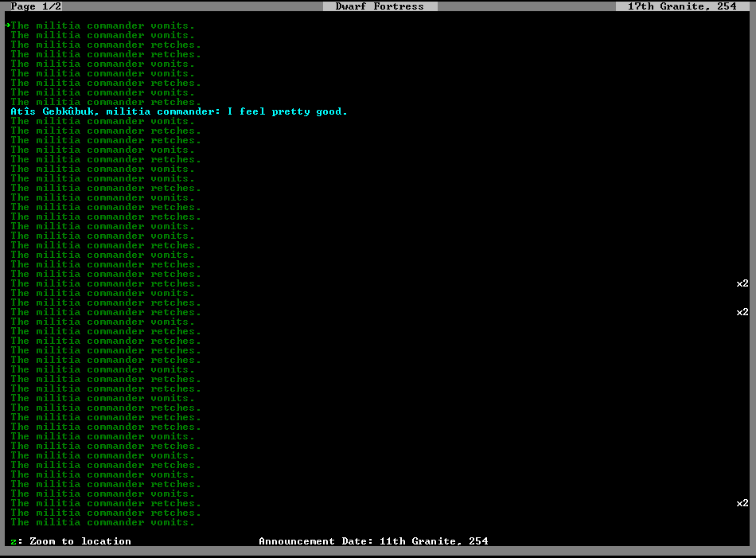This screenshot has height=558, width=756.
Task: Click the 'Dwarf Fortress' title label
Action: tap(380, 6)
